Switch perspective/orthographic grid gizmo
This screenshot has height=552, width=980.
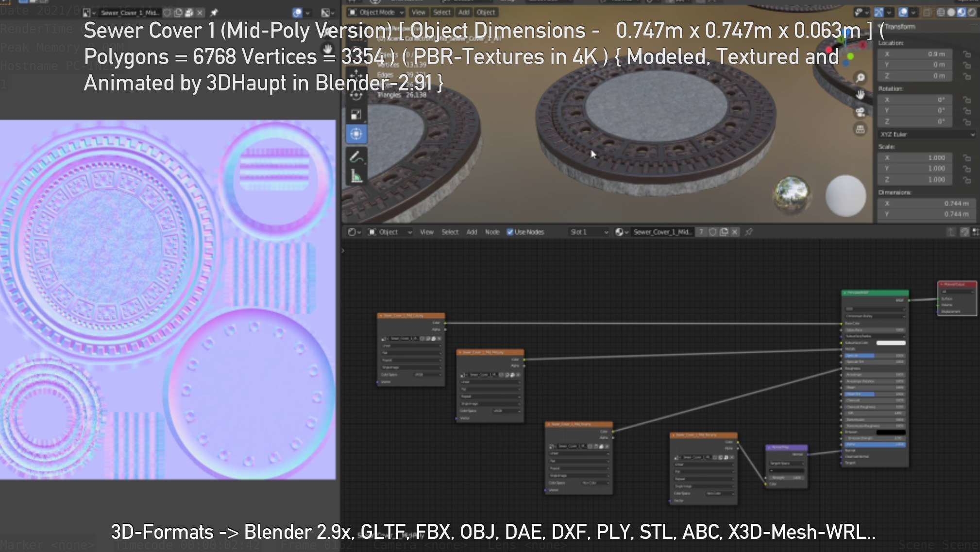(860, 129)
